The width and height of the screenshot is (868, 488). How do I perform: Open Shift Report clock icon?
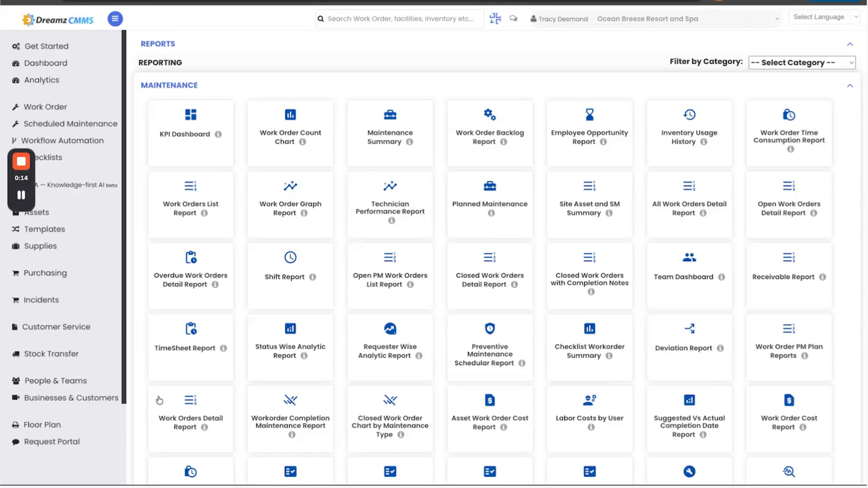tap(290, 257)
